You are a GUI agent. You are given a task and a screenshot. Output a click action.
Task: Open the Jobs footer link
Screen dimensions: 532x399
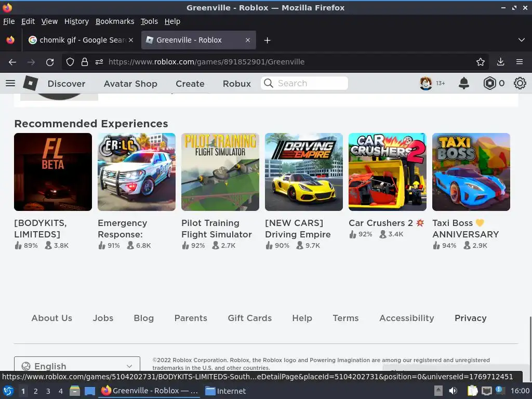pyautogui.click(x=103, y=318)
